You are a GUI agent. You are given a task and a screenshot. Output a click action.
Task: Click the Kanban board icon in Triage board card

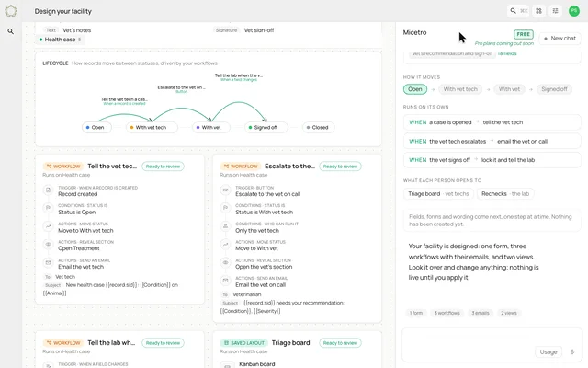[227, 365]
